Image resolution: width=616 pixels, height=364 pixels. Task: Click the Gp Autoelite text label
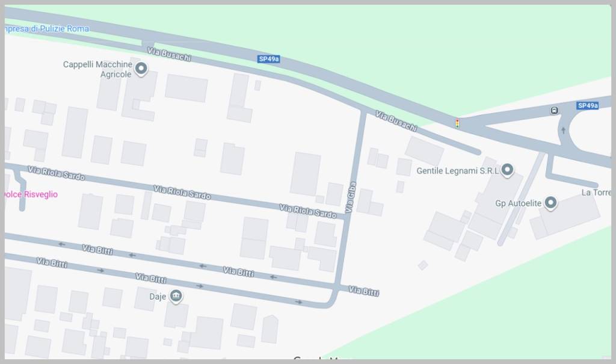coord(518,203)
